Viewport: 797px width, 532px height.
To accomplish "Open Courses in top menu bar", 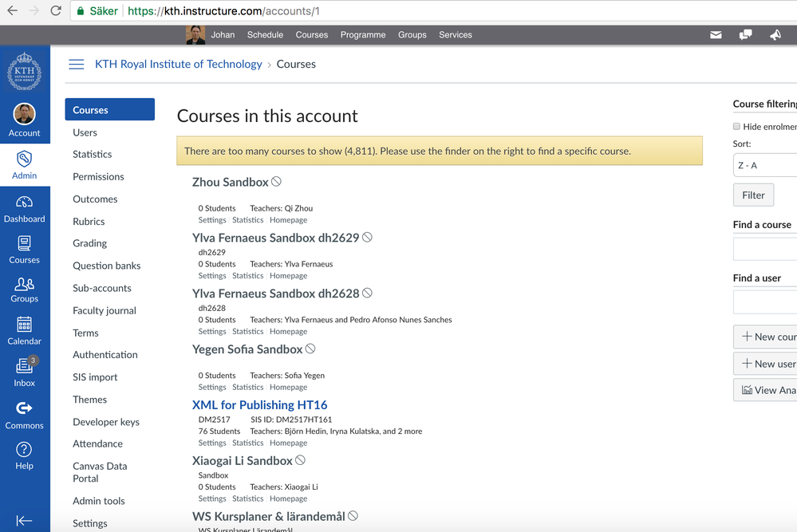I will tap(312, 35).
